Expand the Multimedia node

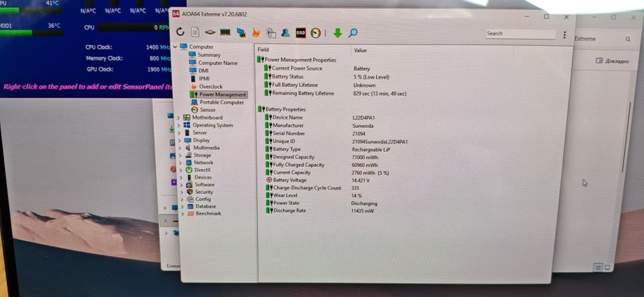pos(180,148)
